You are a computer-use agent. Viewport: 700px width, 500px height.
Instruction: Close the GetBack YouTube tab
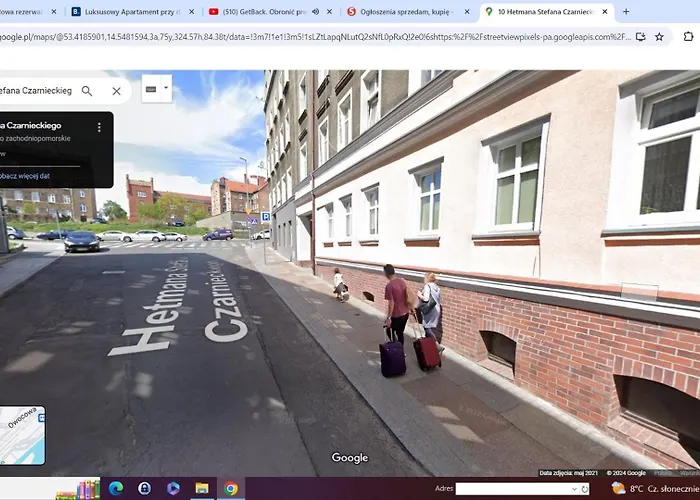point(329,12)
